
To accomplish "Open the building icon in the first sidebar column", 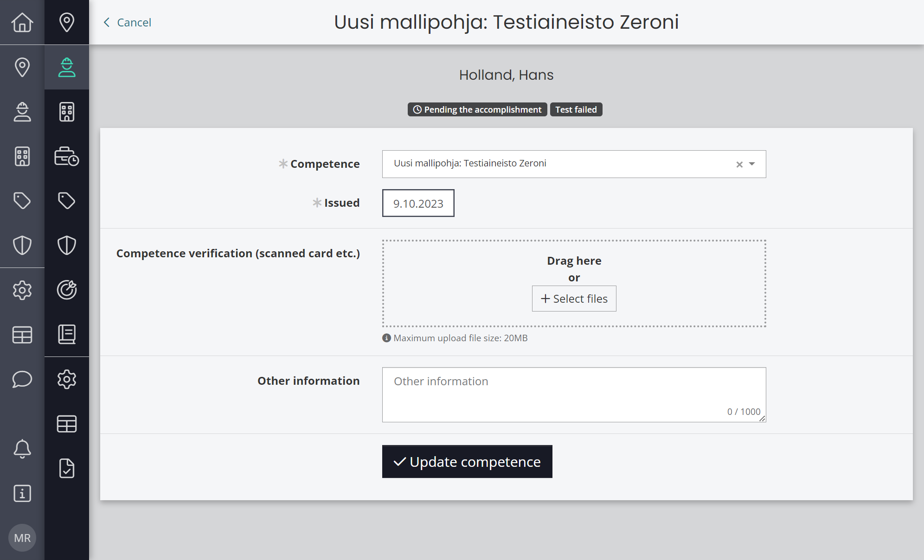I will tap(22, 156).
